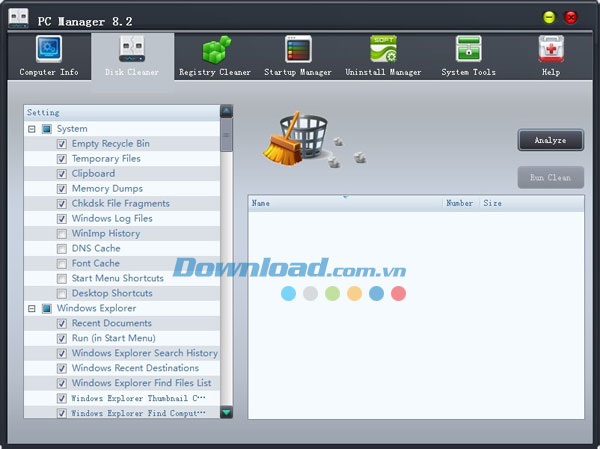Click the Analyze button

pos(550,141)
